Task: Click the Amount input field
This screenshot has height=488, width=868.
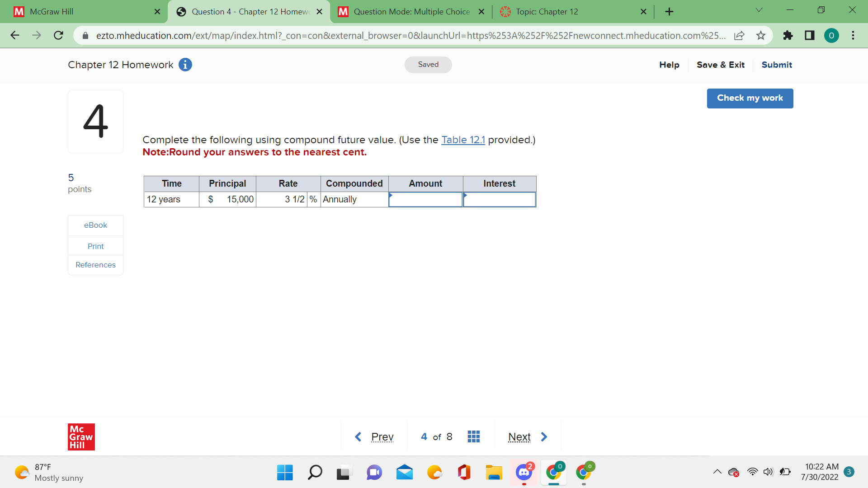Action: (425, 199)
